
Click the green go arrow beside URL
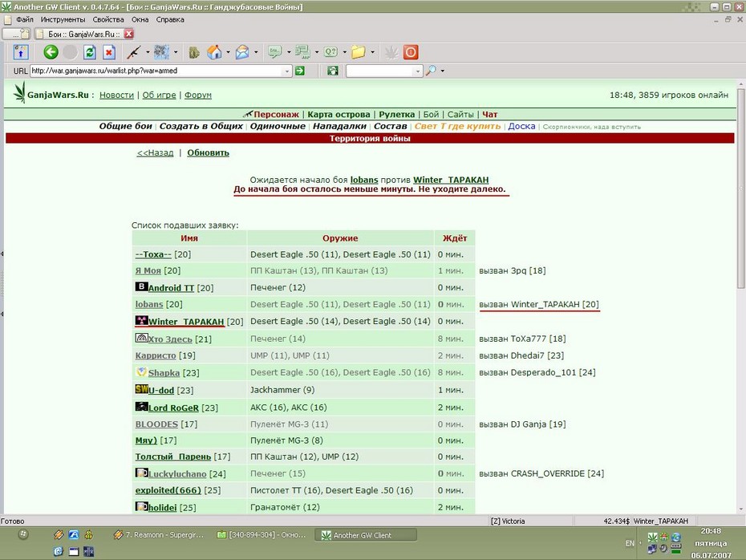point(300,71)
